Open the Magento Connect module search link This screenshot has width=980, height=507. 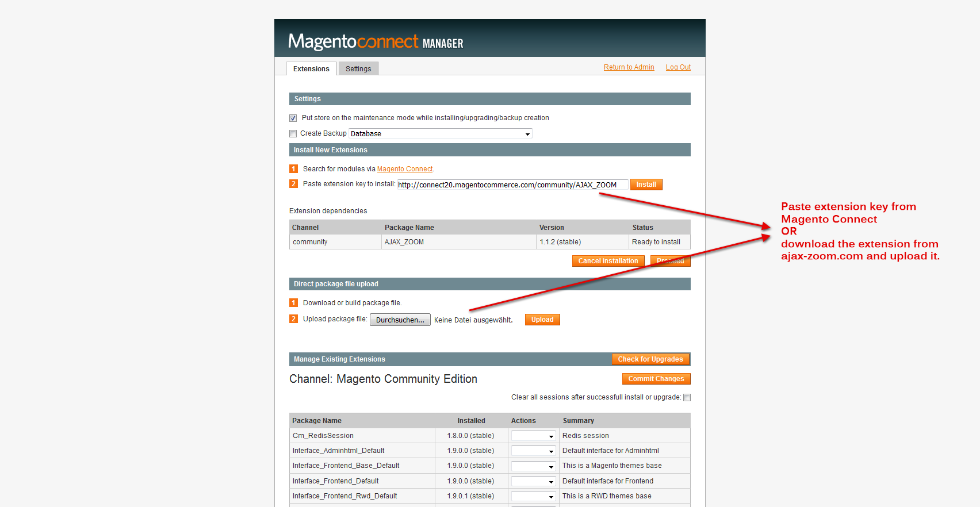click(x=405, y=169)
